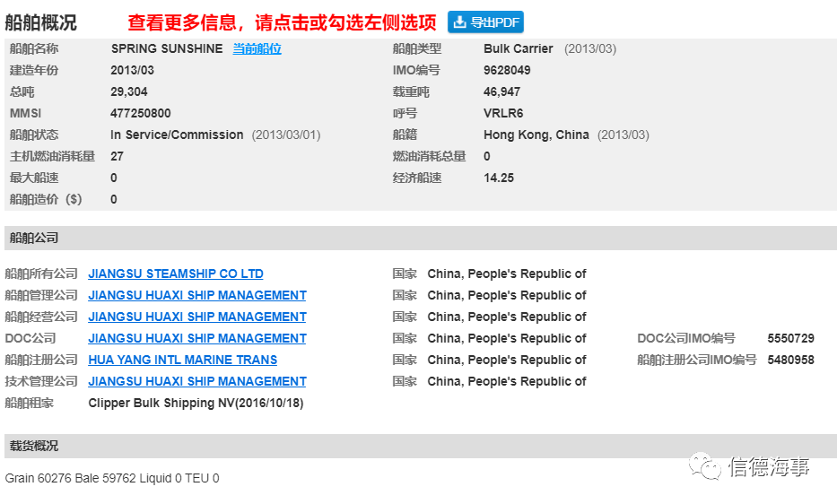Select ship name SPRING SUNSHINE

(167, 48)
